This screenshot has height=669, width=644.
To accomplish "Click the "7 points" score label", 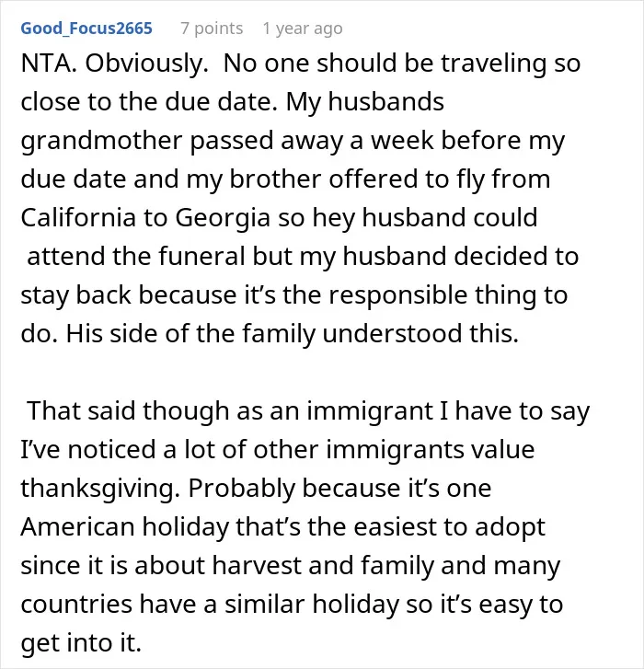I will pos(212,29).
